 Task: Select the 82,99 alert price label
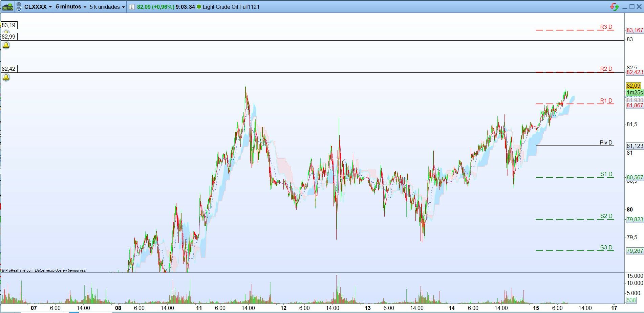(x=9, y=37)
